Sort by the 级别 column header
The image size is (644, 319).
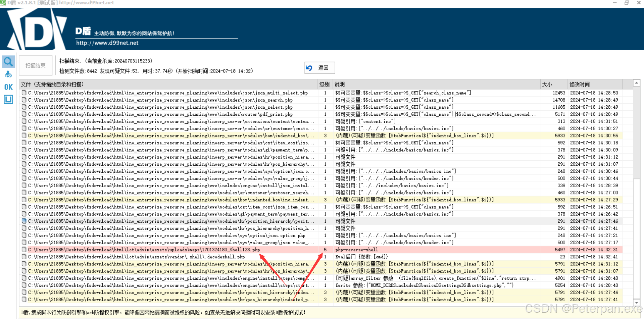pyautogui.click(x=325, y=84)
